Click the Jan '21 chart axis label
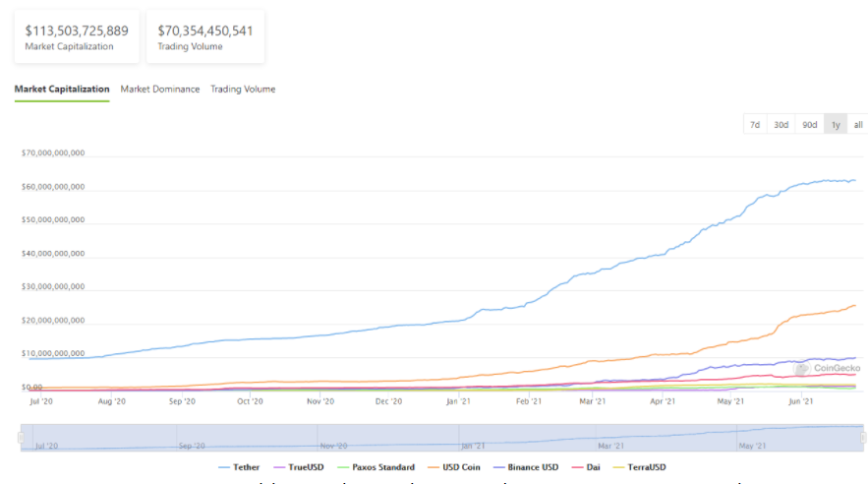 pos(458,401)
